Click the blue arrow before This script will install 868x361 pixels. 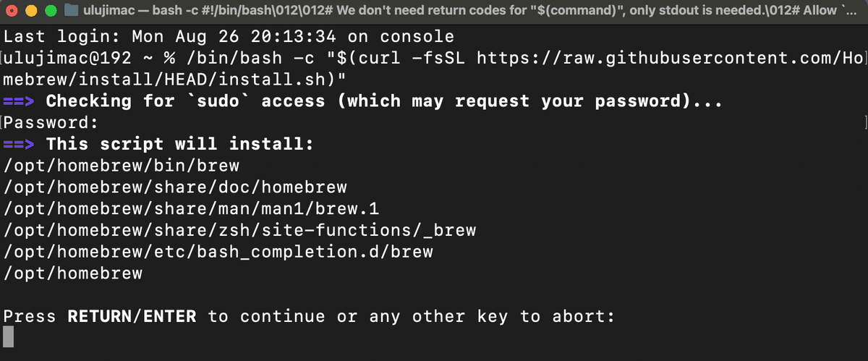[x=18, y=145]
